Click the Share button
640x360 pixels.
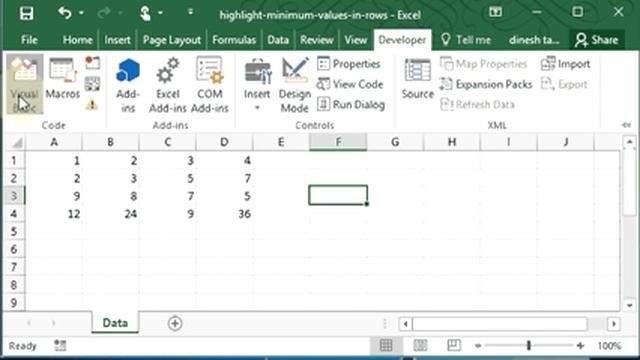click(597, 40)
